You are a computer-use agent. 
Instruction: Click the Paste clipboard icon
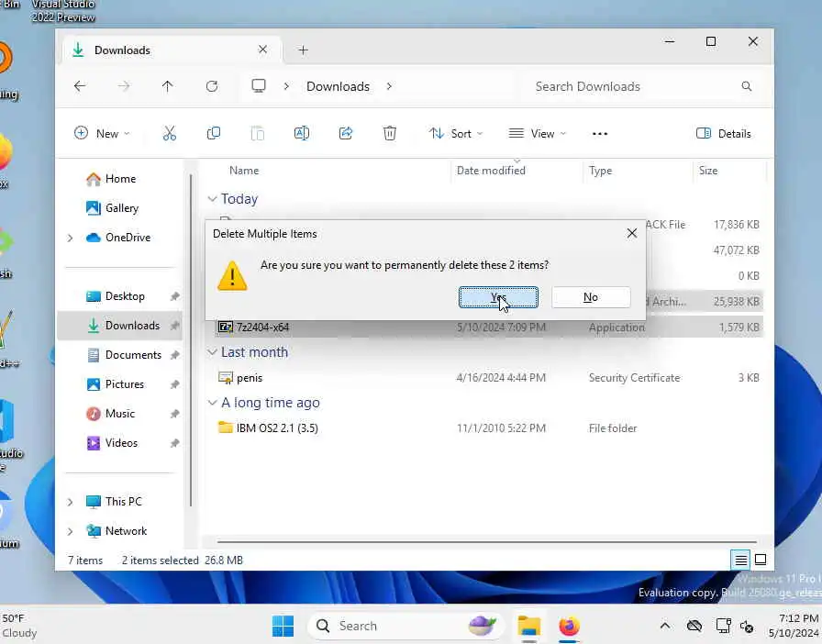point(258,134)
